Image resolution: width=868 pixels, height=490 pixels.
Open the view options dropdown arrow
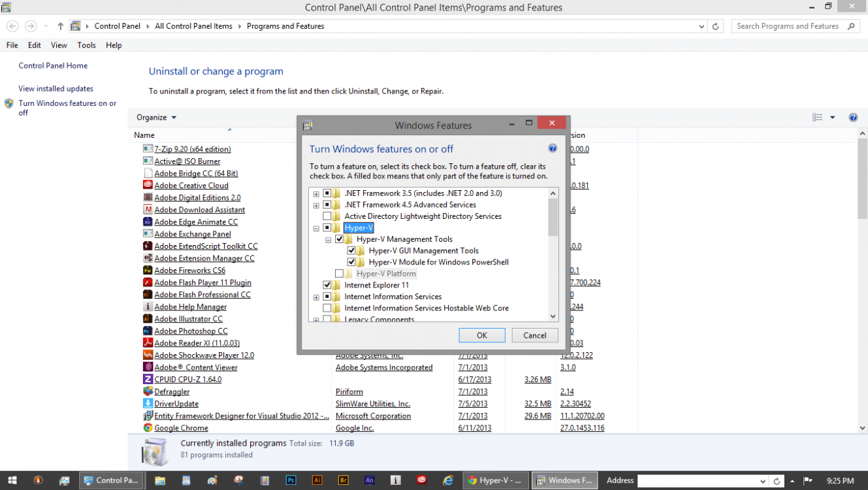pos(832,118)
